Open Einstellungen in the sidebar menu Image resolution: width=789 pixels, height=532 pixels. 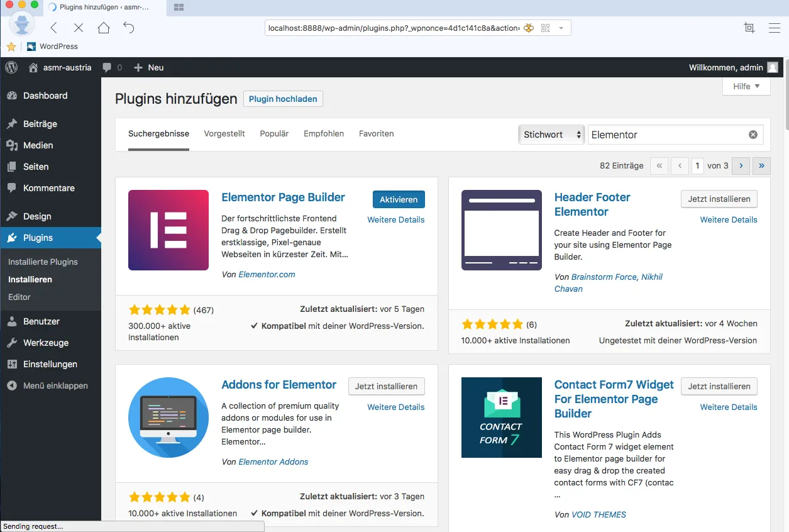coord(50,364)
